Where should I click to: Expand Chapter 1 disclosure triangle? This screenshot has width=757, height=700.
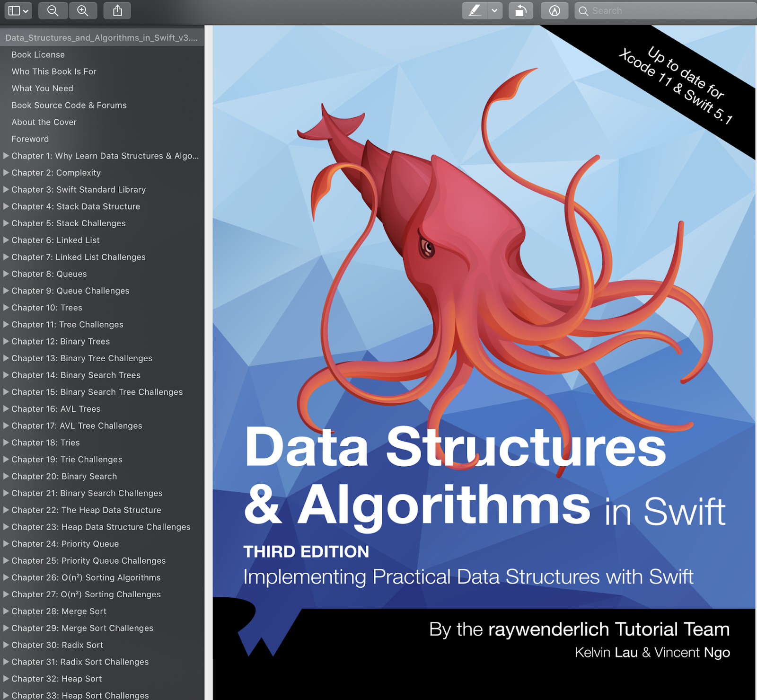click(x=6, y=155)
